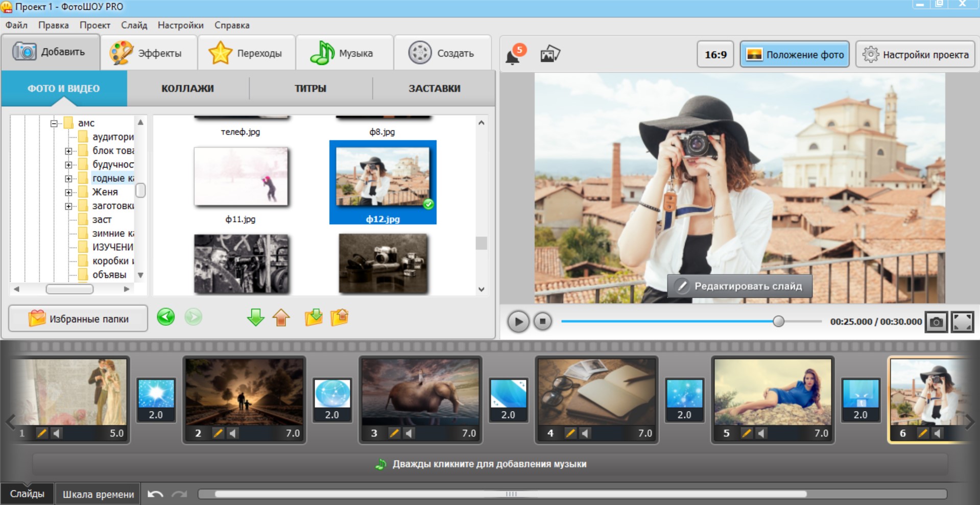This screenshot has height=505, width=980.
Task: Click transition icon between slides 5 and 6
Action: pos(861,400)
